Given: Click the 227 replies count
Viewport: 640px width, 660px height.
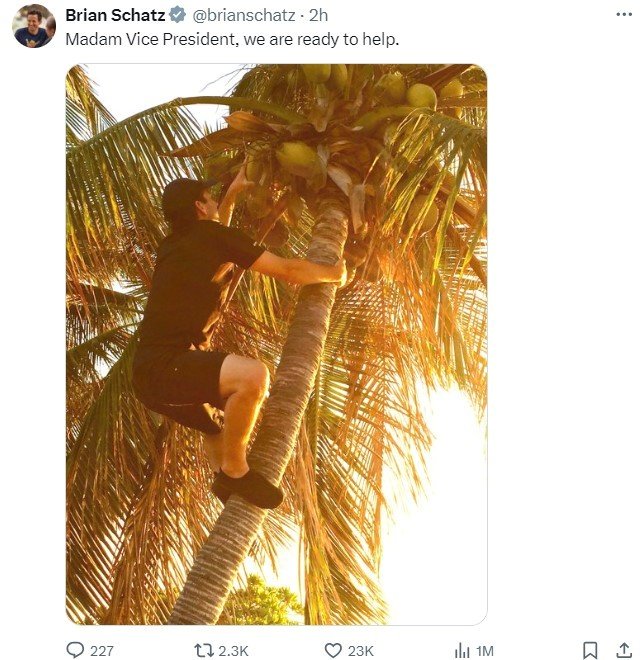Looking at the screenshot, I should [102, 651].
